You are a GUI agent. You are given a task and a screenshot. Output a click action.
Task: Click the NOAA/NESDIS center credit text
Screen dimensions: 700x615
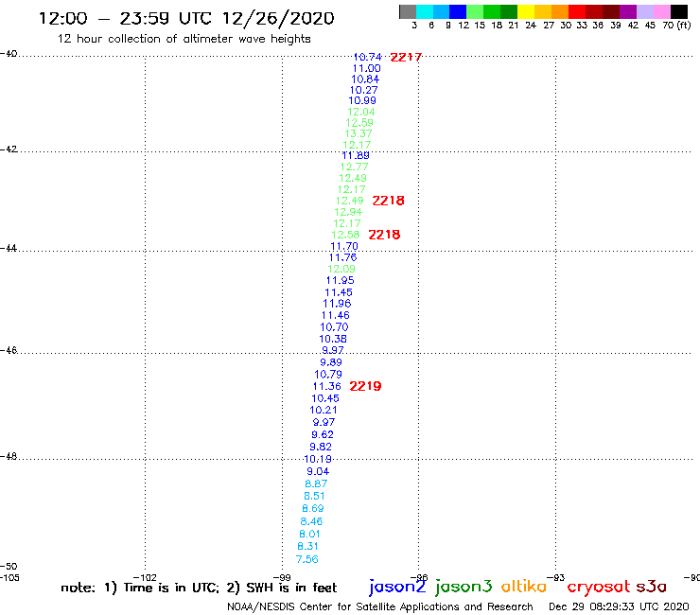(x=380, y=607)
